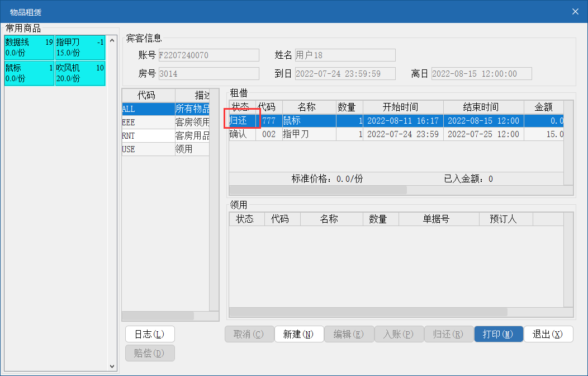The image size is (588, 376).
Task: Click the code 777 cell
Action: tap(269, 121)
